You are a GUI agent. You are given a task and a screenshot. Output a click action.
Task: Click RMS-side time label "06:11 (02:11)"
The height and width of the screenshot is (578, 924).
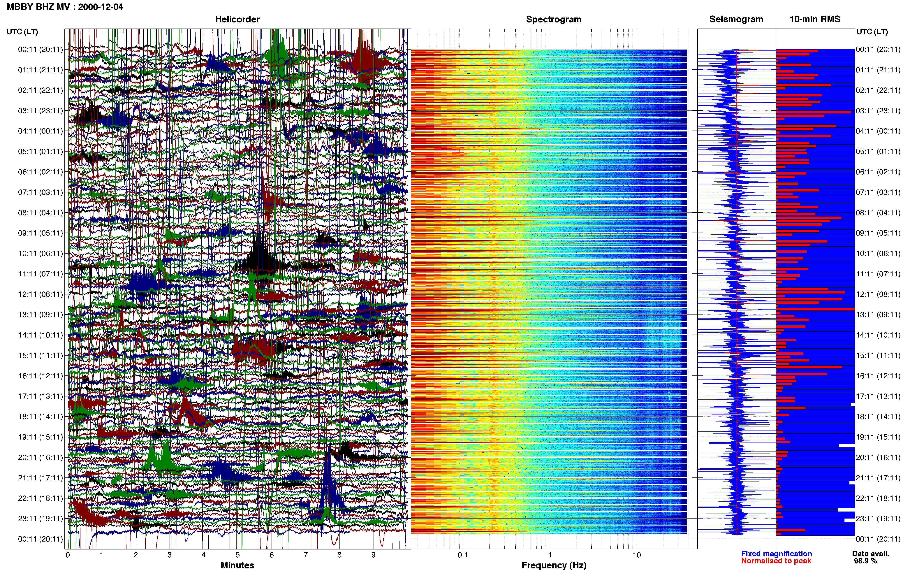[878, 172]
